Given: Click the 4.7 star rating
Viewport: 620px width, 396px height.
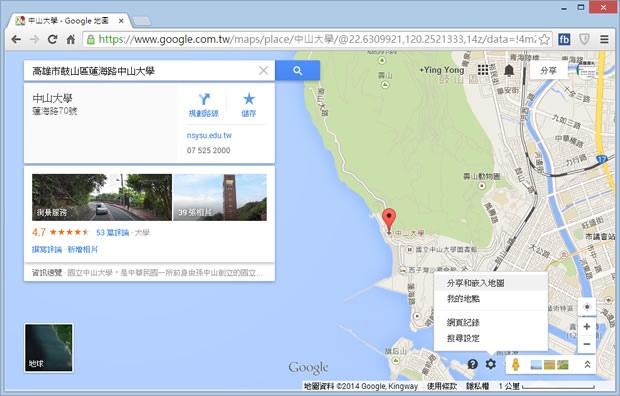Looking at the screenshot, I should point(60,232).
